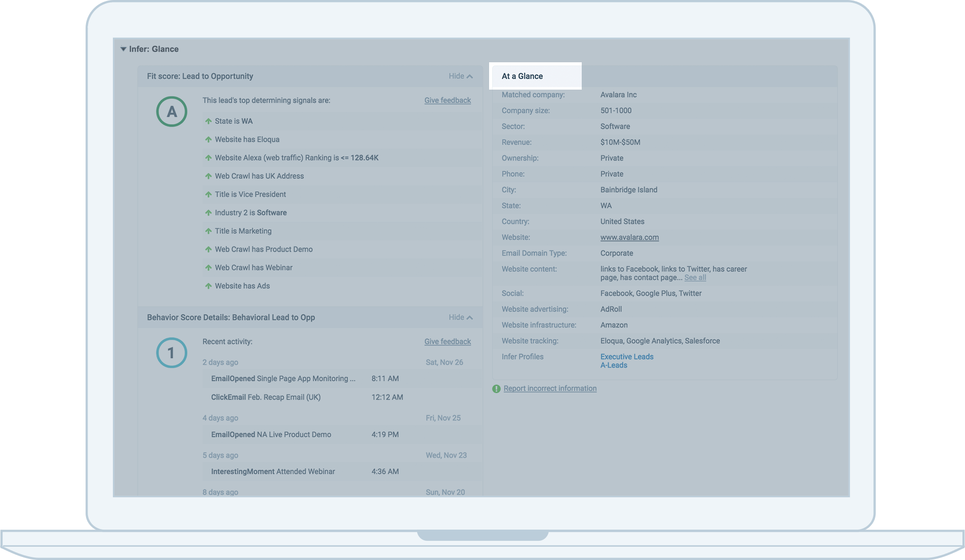Select EmailOpened NA Live Product Demo row

[x=342, y=434]
